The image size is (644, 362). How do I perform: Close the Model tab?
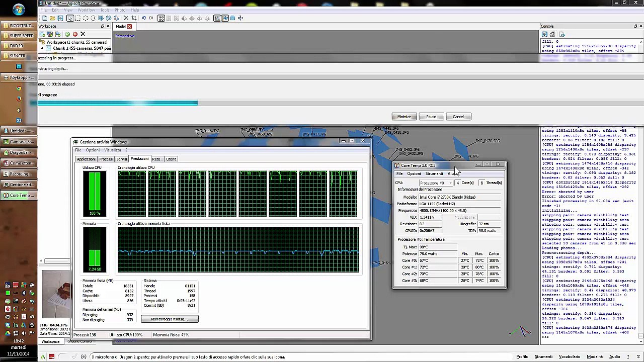tap(129, 26)
